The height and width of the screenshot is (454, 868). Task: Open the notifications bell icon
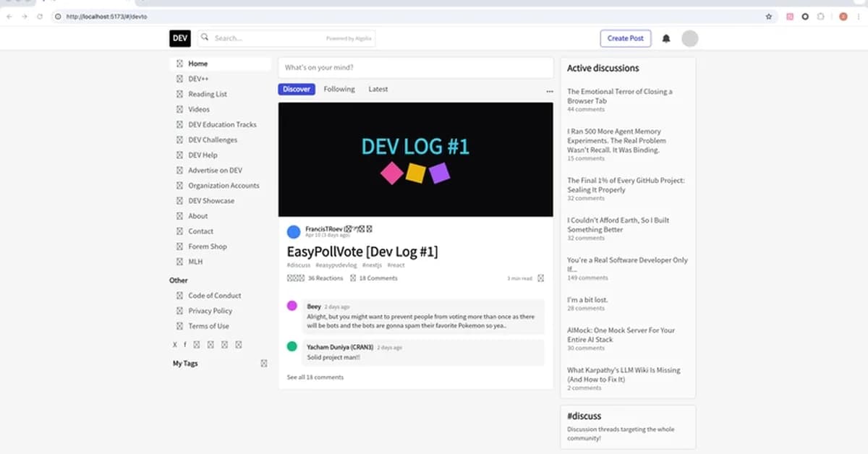coord(666,38)
